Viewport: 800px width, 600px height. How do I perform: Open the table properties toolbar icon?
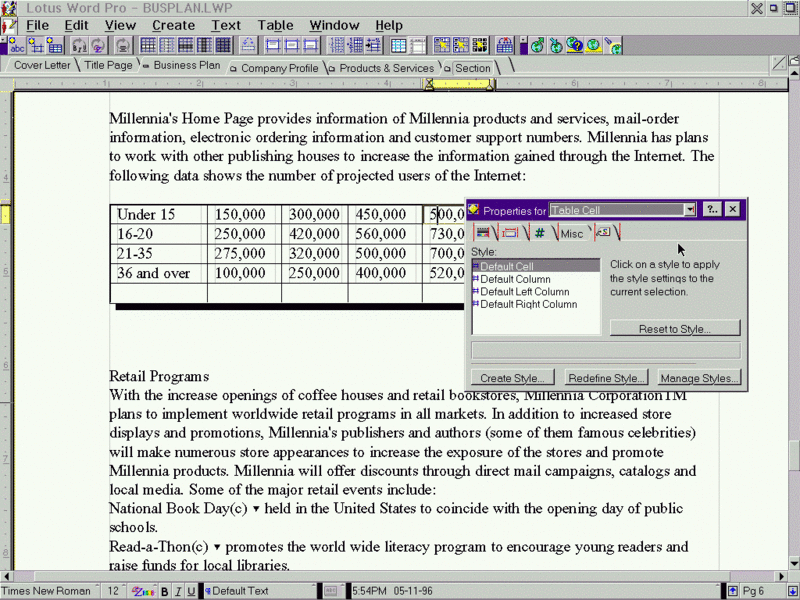[x=55, y=46]
